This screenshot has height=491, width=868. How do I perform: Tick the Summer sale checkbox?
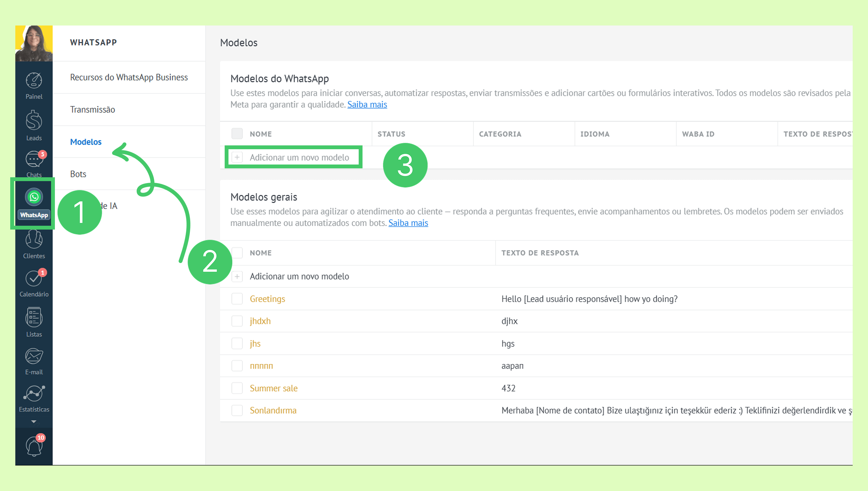pos(237,388)
